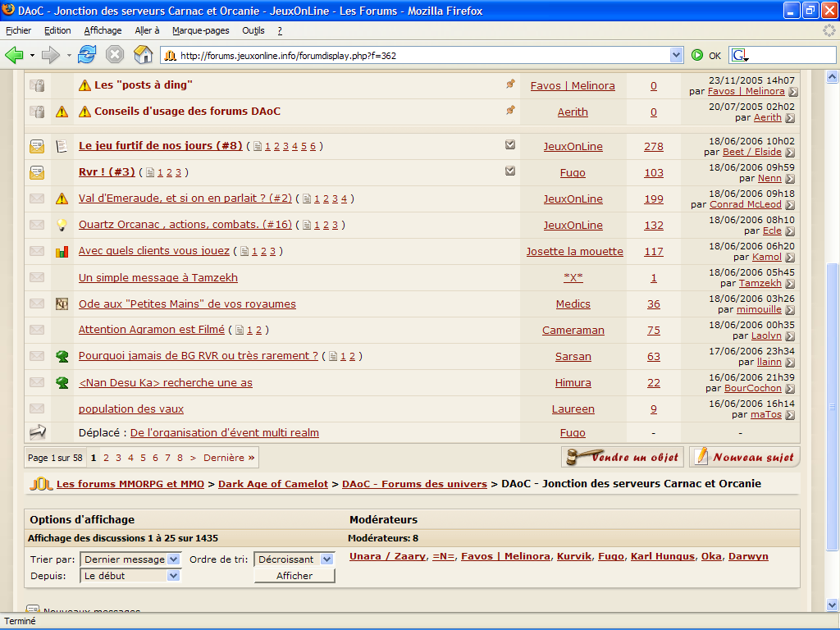Open the Fichier menu
Viewport: 840px width, 630px height.
(19, 30)
